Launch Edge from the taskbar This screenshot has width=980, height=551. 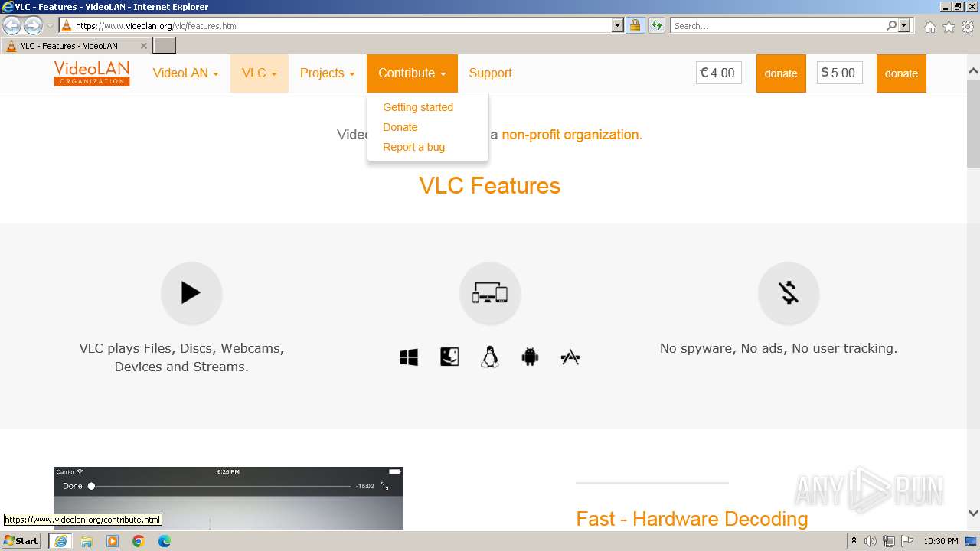pos(165,541)
